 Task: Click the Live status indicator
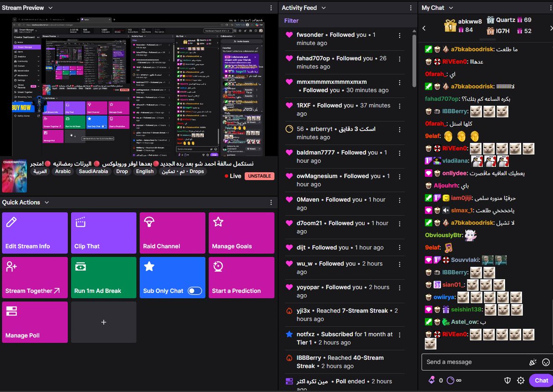pos(233,176)
